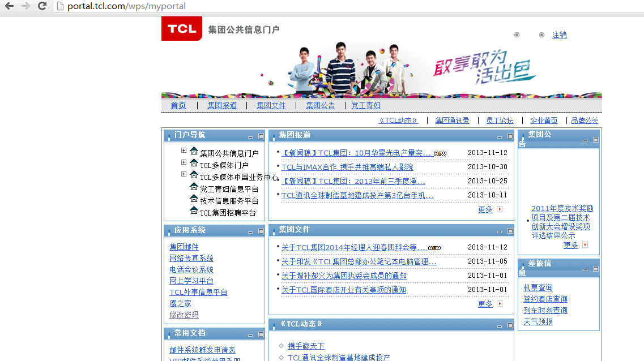The width and height of the screenshot is (644, 361).
Task: Click the red TCL logo
Action: [x=182, y=28]
